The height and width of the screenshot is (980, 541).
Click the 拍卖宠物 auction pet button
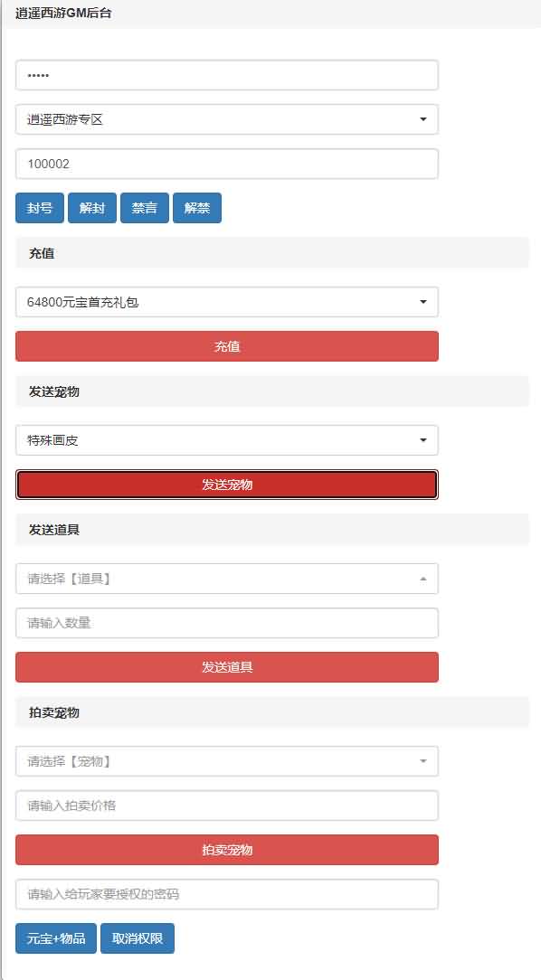click(226, 850)
